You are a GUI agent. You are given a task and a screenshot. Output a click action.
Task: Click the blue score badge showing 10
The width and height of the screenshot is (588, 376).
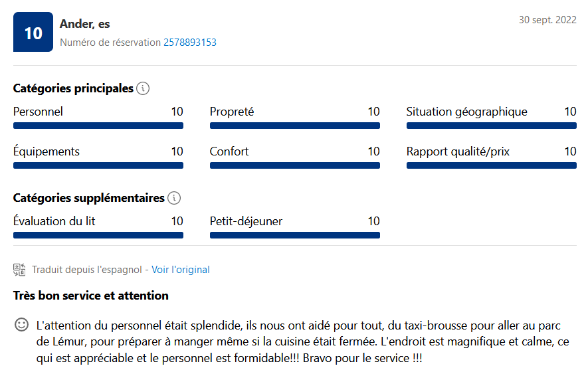coord(33,33)
